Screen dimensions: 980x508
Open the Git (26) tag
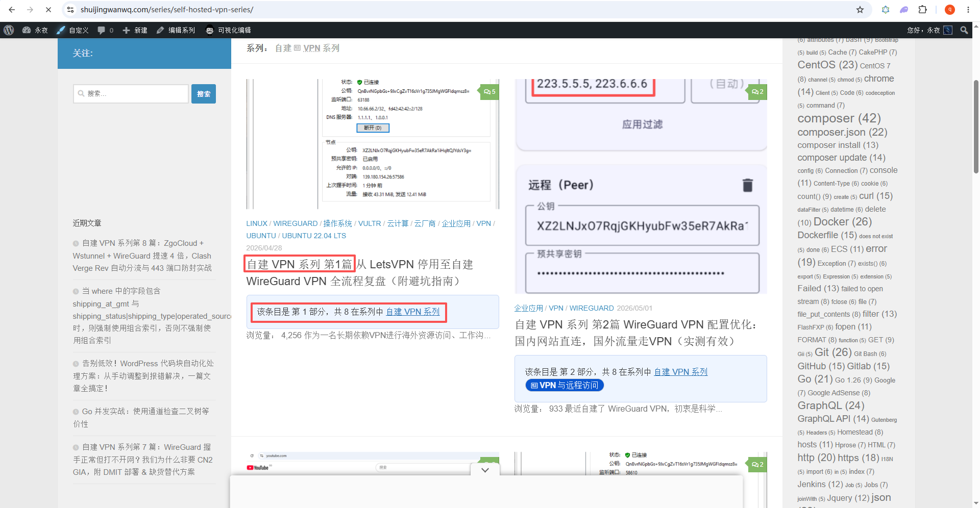pos(833,352)
